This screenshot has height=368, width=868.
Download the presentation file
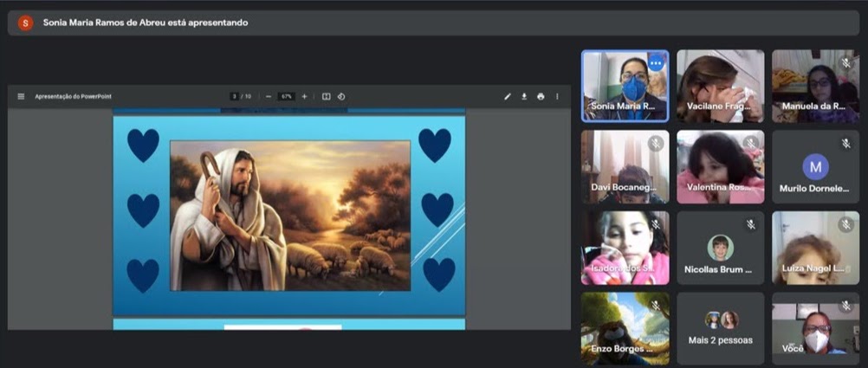pos(524,96)
